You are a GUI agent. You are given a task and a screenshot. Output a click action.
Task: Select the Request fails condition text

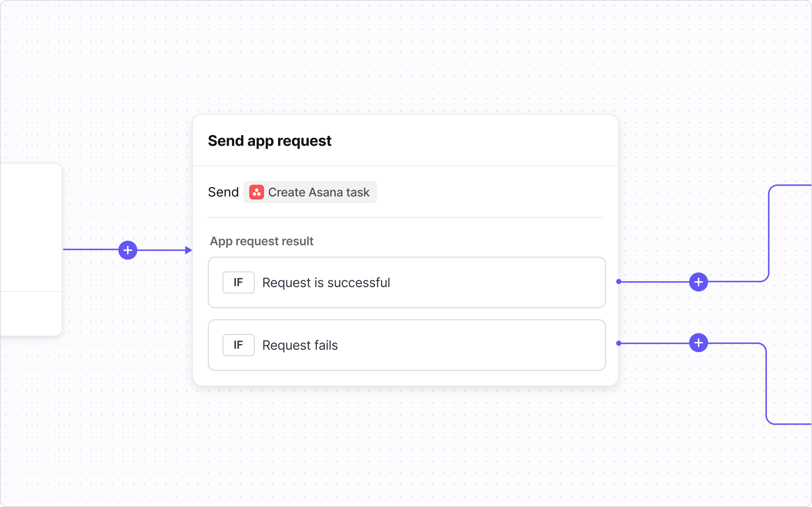299,345
